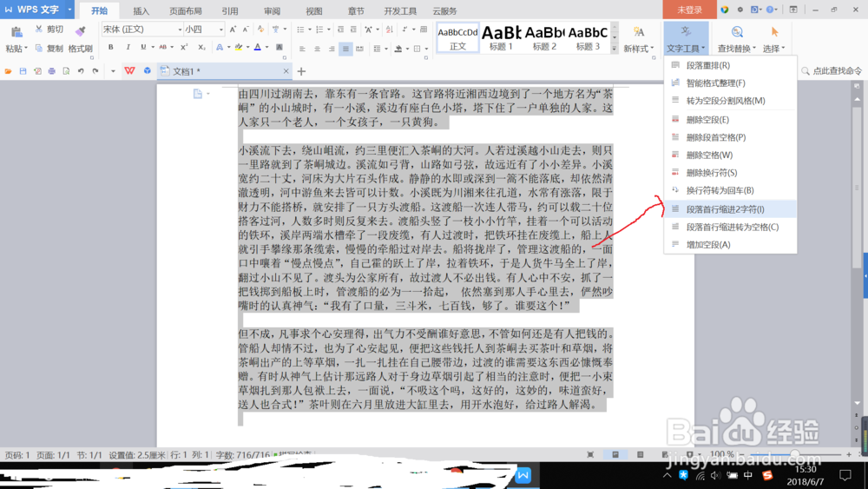The height and width of the screenshot is (489, 868).
Task: Toggle Superscript X² formatting
Action: point(184,48)
